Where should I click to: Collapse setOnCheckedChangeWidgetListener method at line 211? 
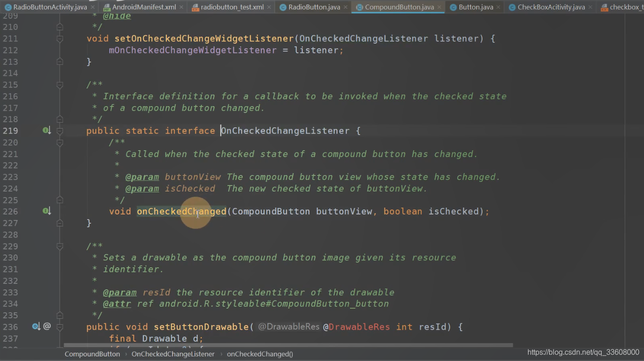(60, 39)
